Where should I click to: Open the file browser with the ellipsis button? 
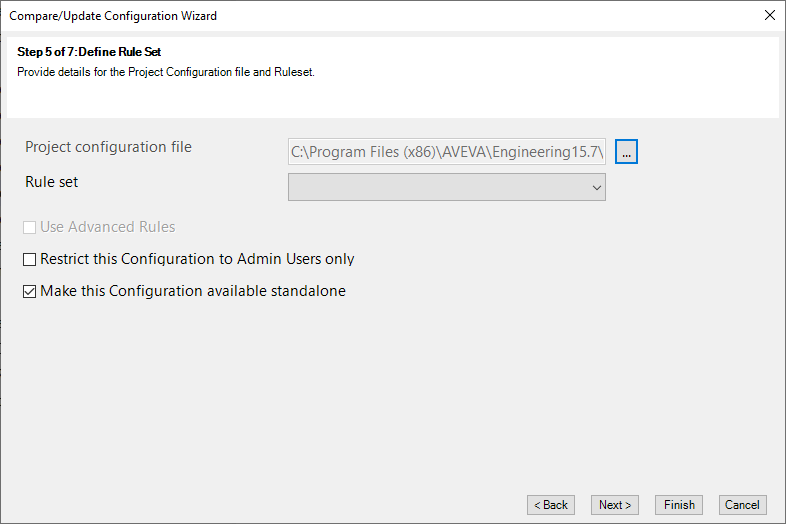(626, 152)
